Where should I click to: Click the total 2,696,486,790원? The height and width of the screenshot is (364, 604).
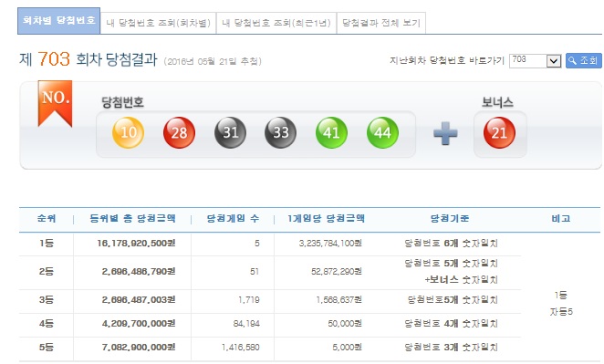click(x=139, y=272)
